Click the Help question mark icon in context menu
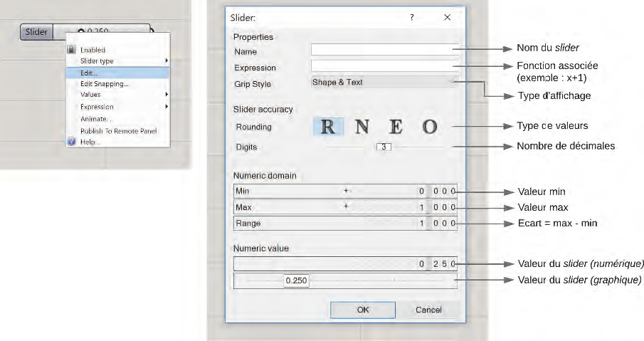 (71, 142)
